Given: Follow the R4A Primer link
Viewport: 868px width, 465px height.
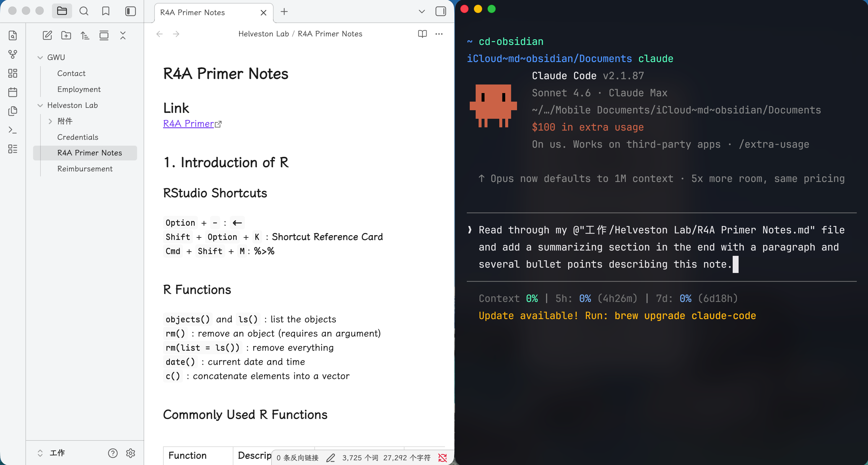Looking at the screenshot, I should 189,124.
